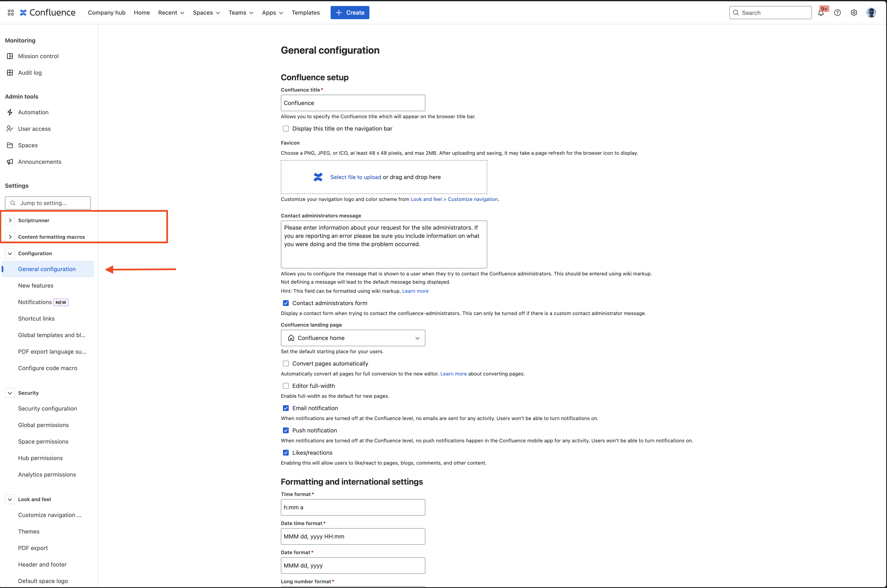The image size is (887, 588).
Task: Collapse the Configuration section
Action: pyautogui.click(x=10, y=253)
